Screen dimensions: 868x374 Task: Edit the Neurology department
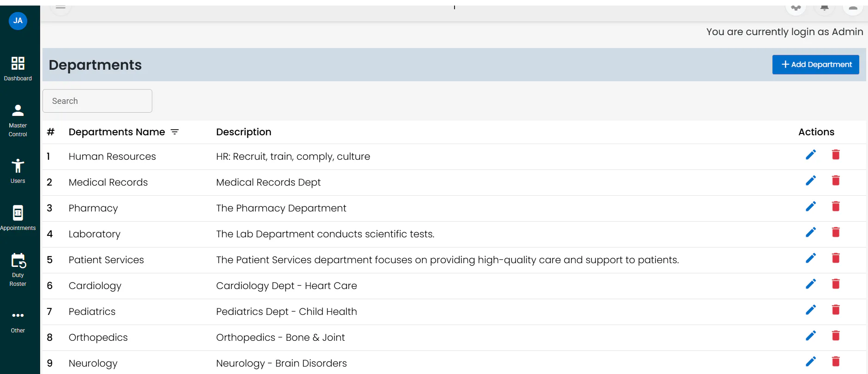811,362
